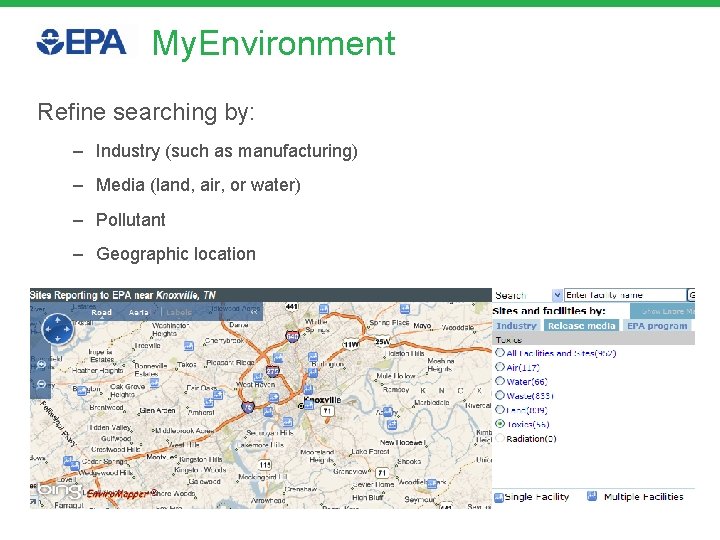
Task: Select the Water(66) radio button
Action: pos(500,381)
